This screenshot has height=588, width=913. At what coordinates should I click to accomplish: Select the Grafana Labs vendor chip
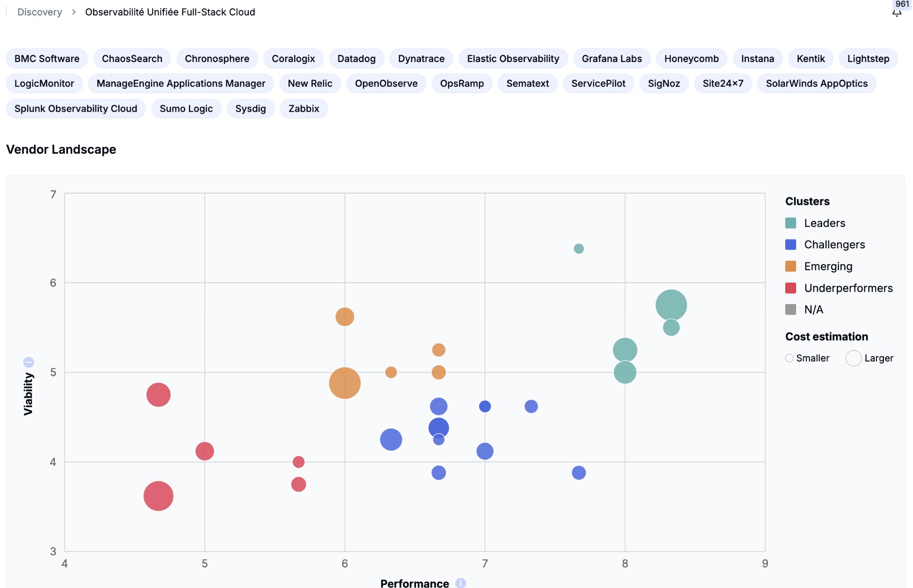(612, 58)
